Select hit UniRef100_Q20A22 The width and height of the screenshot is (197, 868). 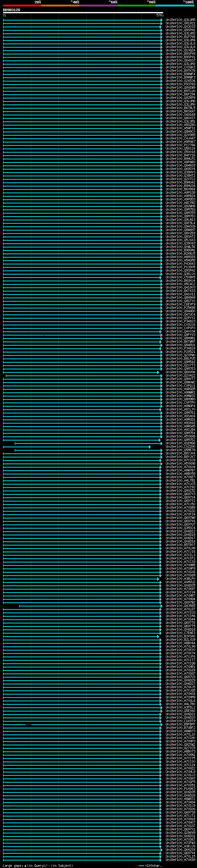click(180, 375)
